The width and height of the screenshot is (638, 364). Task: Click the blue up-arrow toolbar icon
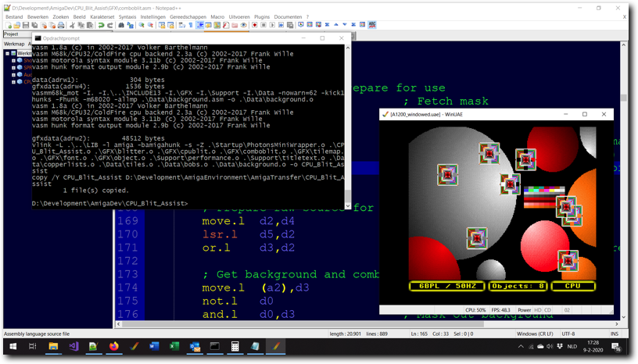point(336,25)
